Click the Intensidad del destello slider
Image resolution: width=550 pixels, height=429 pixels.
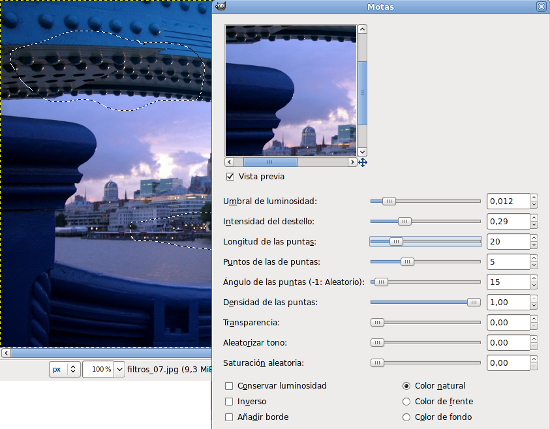point(425,221)
